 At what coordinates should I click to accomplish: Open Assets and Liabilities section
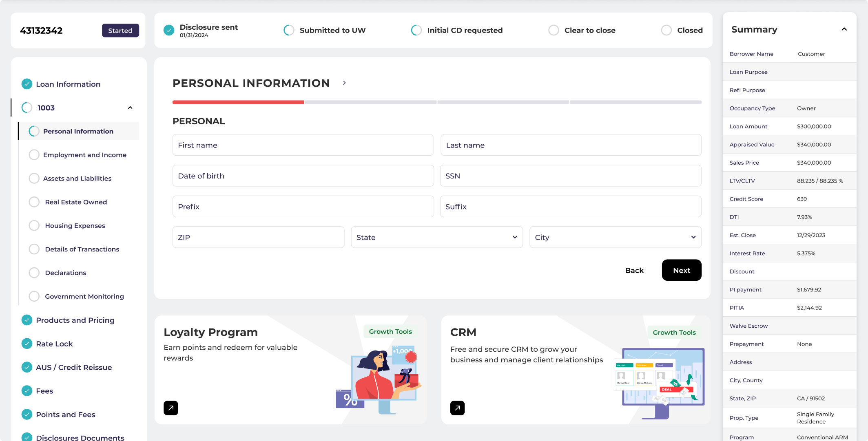(77, 179)
